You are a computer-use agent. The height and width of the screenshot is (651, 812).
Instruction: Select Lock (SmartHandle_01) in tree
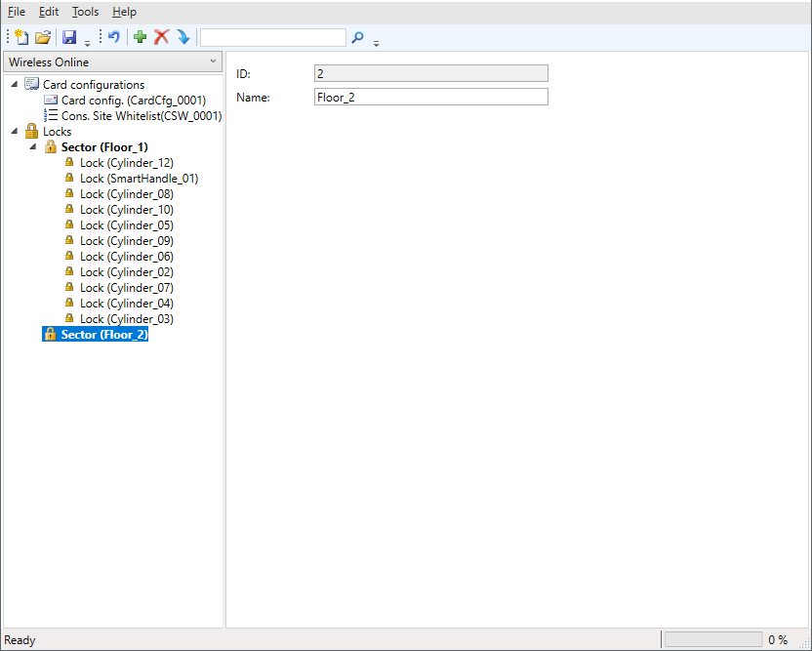click(x=139, y=179)
